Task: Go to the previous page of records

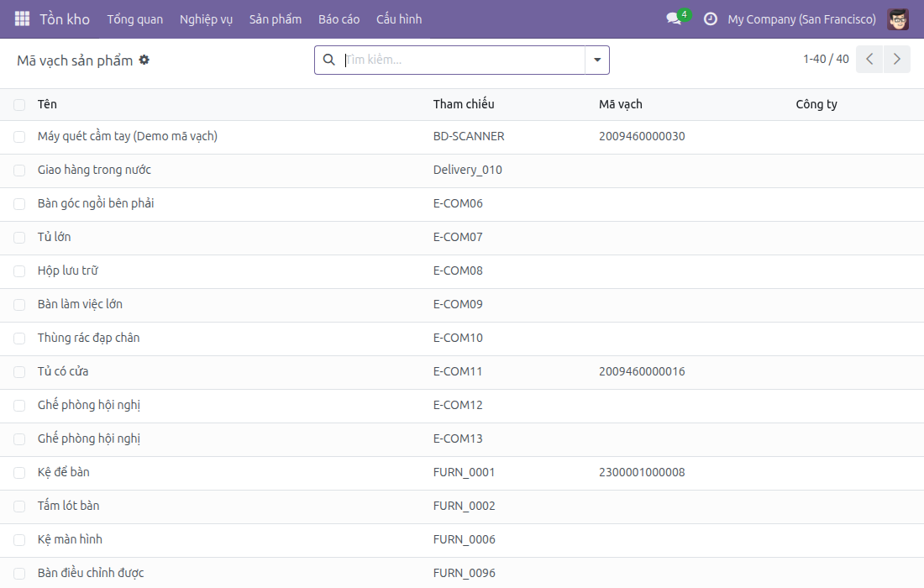Action: 869,59
